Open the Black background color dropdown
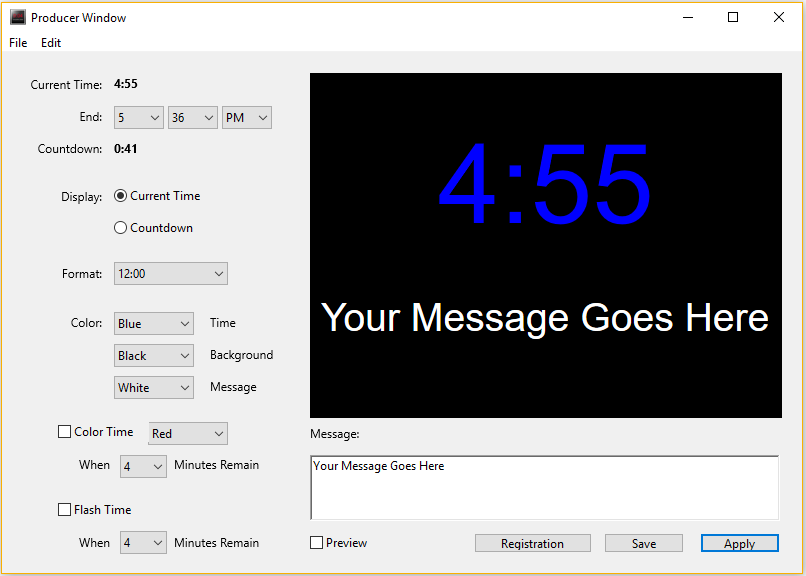 pyautogui.click(x=153, y=355)
